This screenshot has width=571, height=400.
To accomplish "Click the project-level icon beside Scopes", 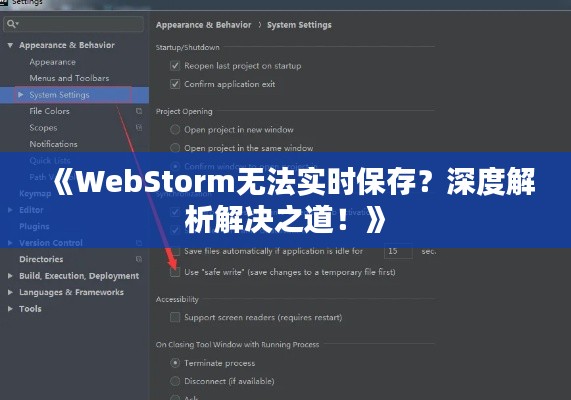I will 139,128.
